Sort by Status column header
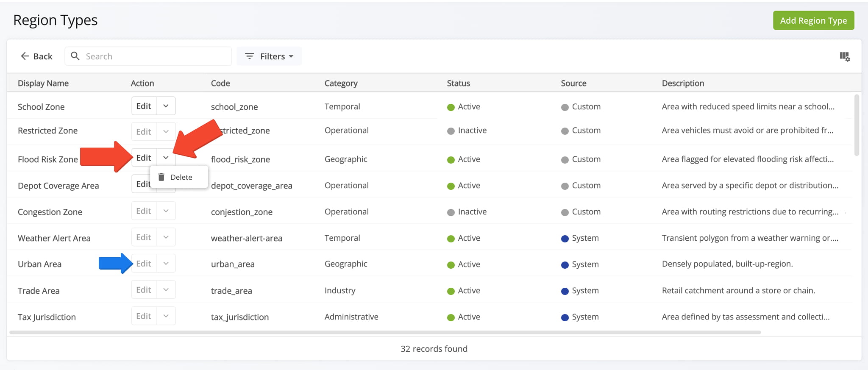868x370 pixels. point(458,83)
